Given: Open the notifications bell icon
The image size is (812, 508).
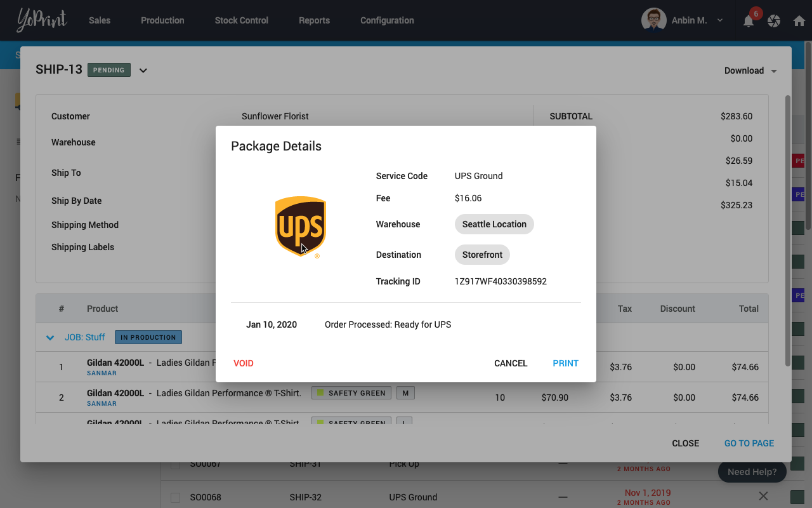Looking at the screenshot, I should [749, 21].
